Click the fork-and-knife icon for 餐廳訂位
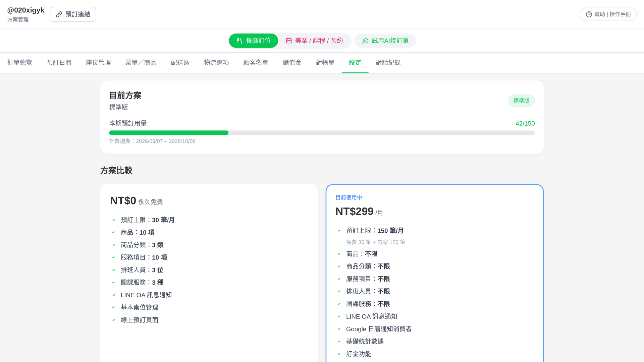This screenshot has height=362, width=644. (239, 41)
